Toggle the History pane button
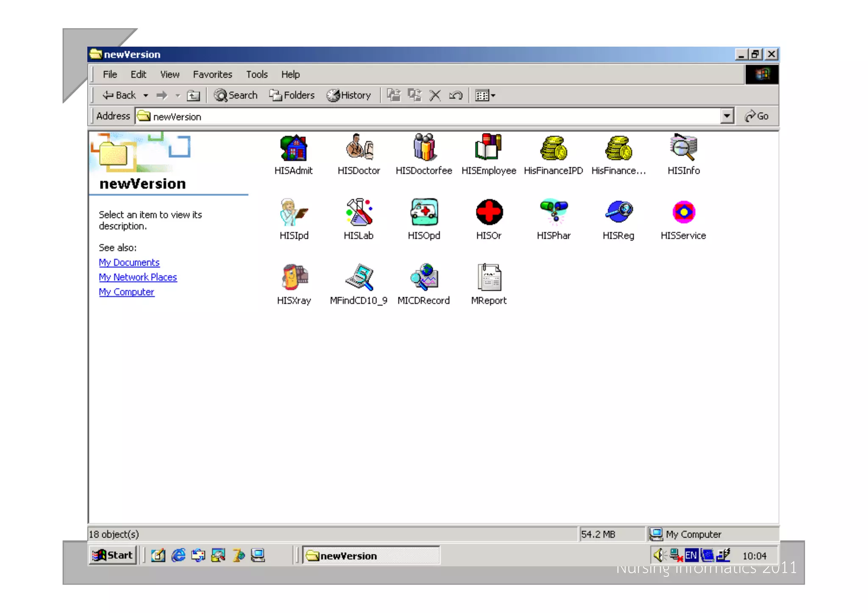The width and height of the screenshot is (868, 613). coord(349,95)
